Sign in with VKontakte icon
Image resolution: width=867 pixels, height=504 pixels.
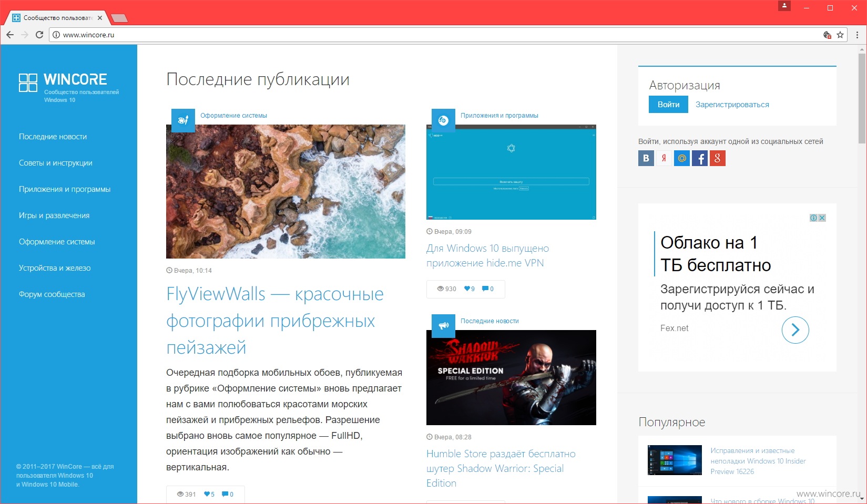tap(646, 158)
